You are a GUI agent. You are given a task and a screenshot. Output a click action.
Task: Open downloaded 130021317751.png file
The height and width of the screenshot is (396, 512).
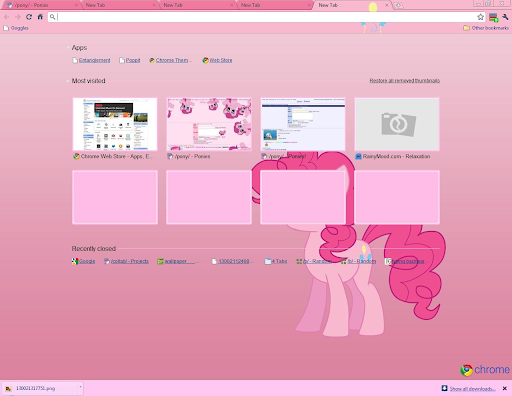pos(36,388)
